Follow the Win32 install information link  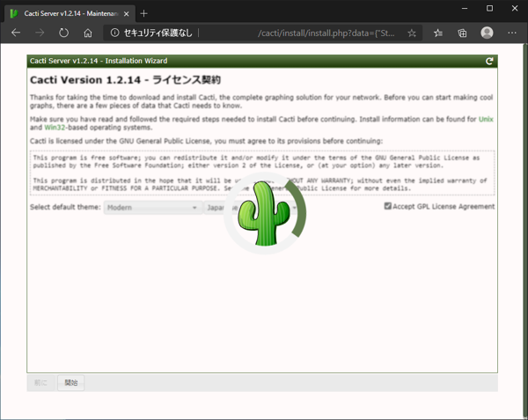(55, 128)
